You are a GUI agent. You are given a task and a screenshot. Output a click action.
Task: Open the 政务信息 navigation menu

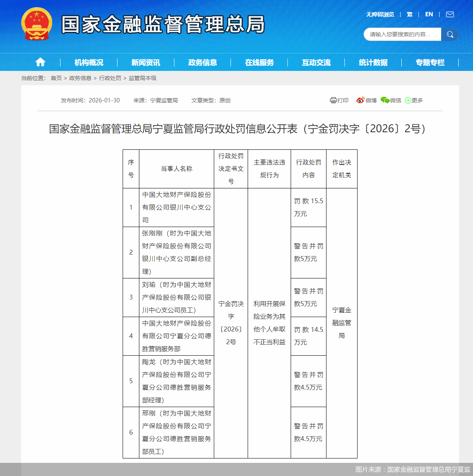point(202,62)
